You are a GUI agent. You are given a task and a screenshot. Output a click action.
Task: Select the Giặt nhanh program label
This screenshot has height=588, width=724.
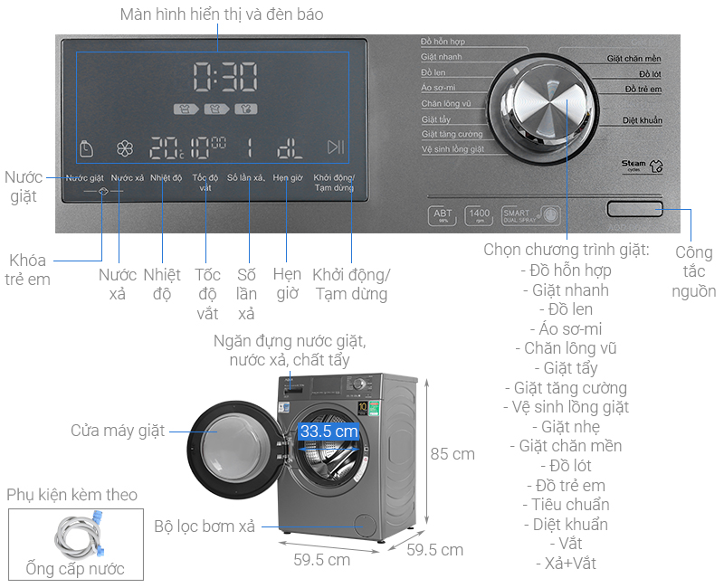coord(441,57)
